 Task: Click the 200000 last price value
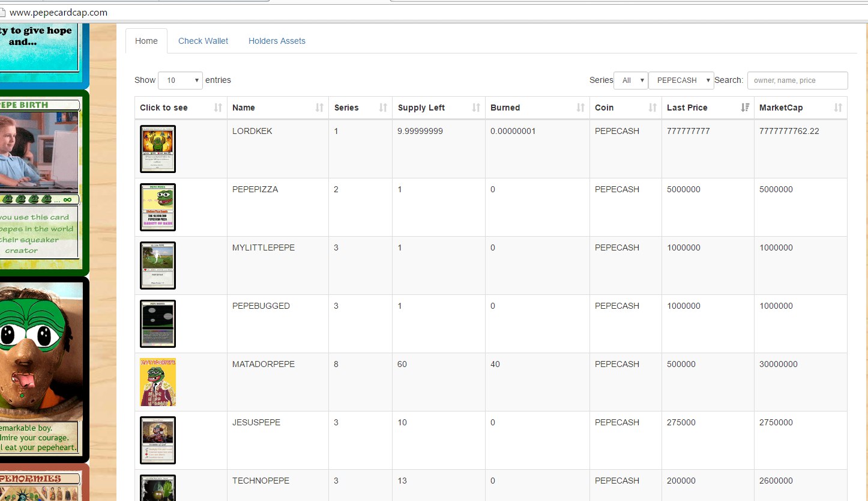pyautogui.click(x=681, y=481)
